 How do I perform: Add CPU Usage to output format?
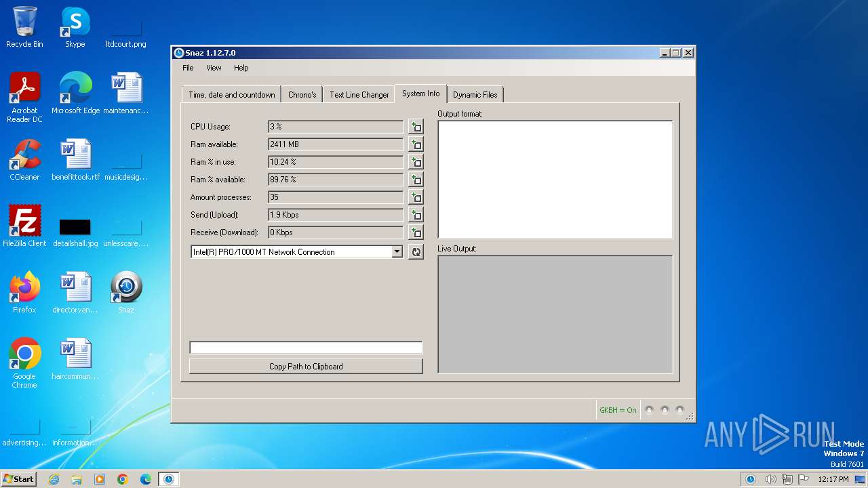[416, 127]
